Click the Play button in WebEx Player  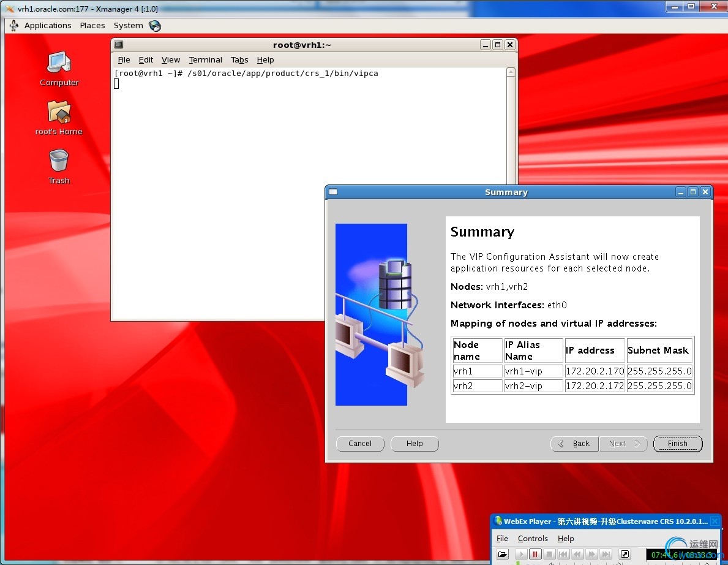521,555
